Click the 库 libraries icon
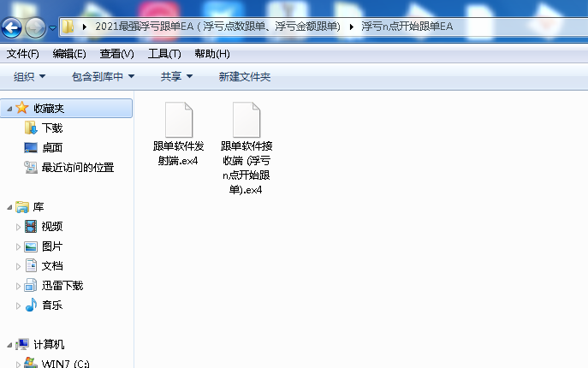588x368 pixels. pyautogui.click(x=22, y=207)
